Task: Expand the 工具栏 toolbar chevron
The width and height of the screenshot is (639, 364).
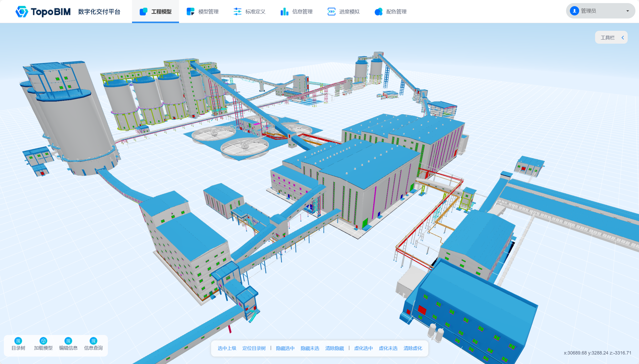Action: pos(623,38)
